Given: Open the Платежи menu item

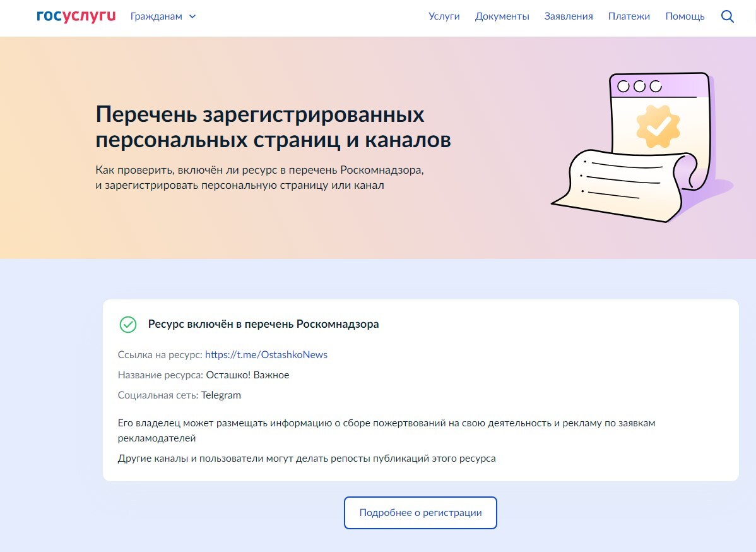Looking at the screenshot, I should (x=629, y=16).
